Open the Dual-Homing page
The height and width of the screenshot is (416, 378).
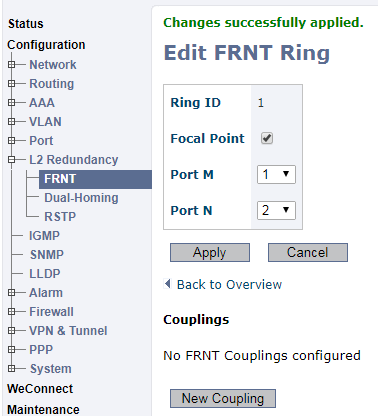click(x=81, y=198)
